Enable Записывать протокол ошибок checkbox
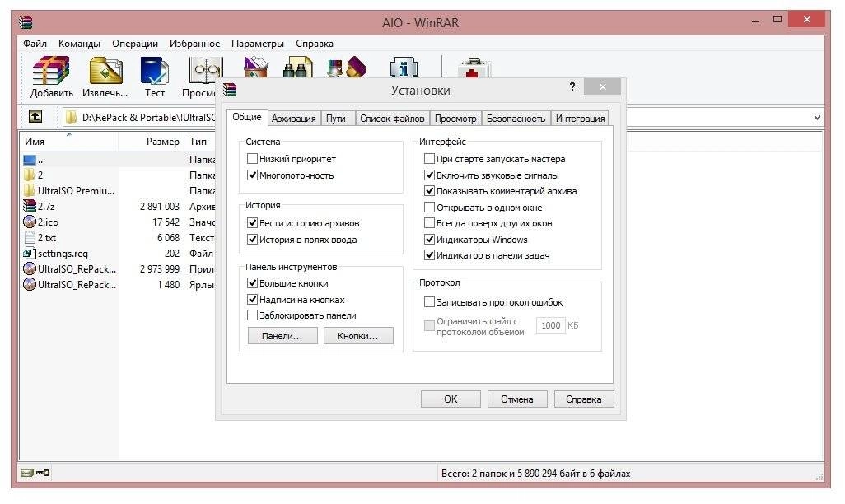The image size is (845, 504). click(x=430, y=302)
